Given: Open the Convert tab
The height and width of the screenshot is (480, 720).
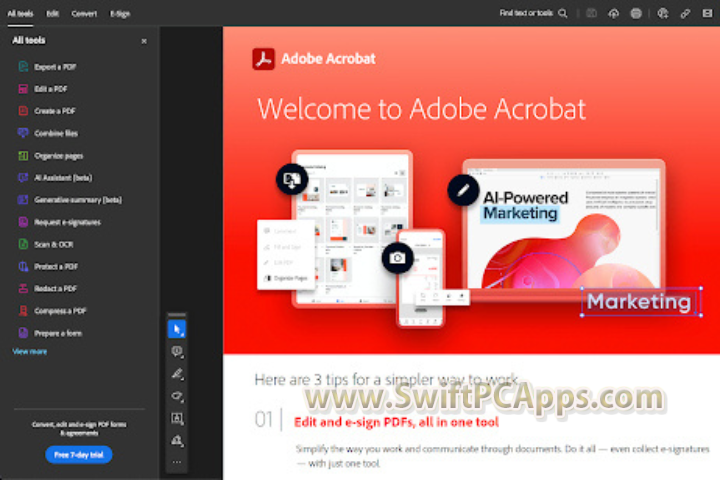Looking at the screenshot, I should tap(84, 13).
